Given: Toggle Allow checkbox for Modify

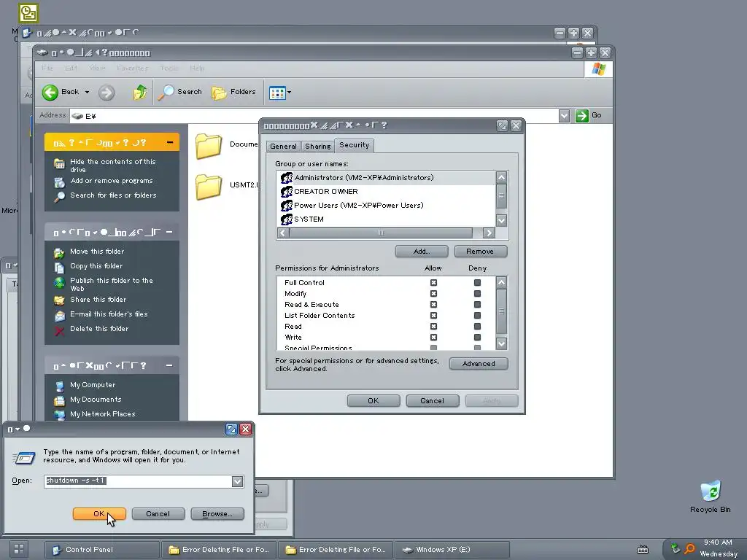Looking at the screenshot, I should tap(433, 293).
